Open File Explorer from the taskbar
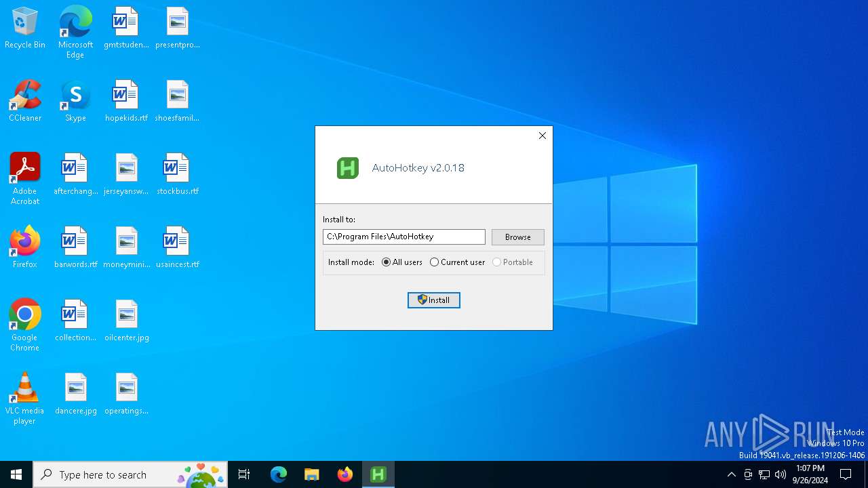This screenshot has height=488, width=868. (x=312, y=474)
